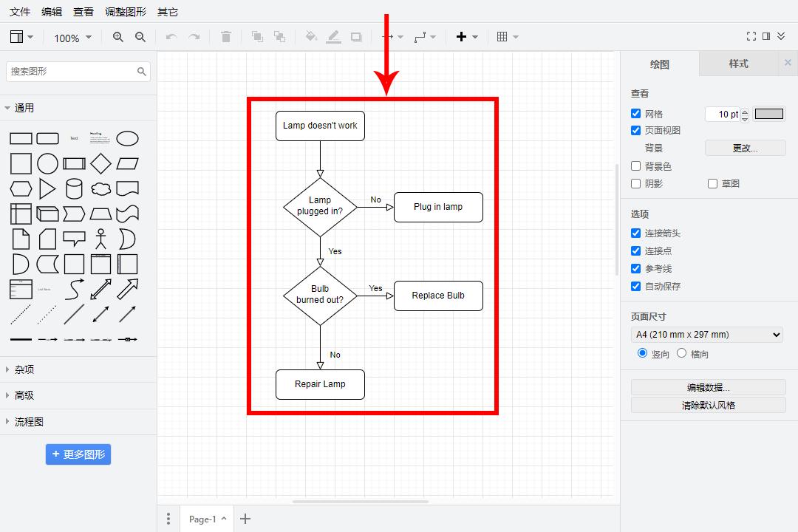Select the diamond shape from palette
This screenshot has width=798, height=532.
tap(100, 163)
